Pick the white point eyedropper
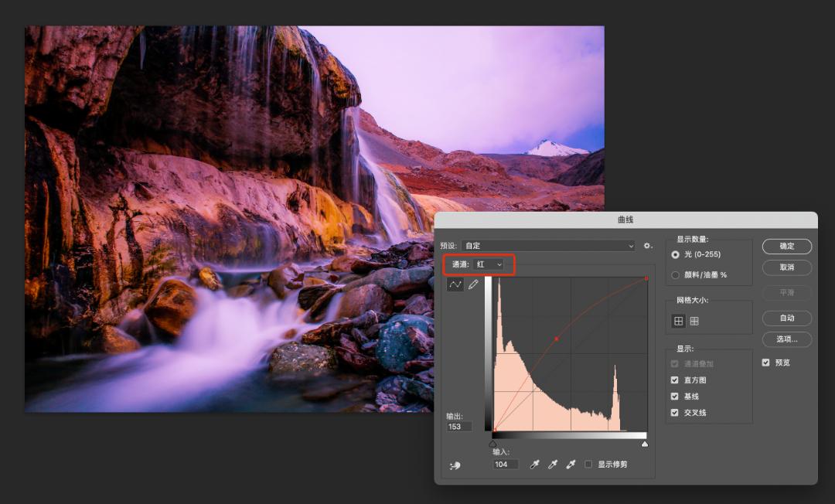The image size is (835, 504). (x=571, y=464)
